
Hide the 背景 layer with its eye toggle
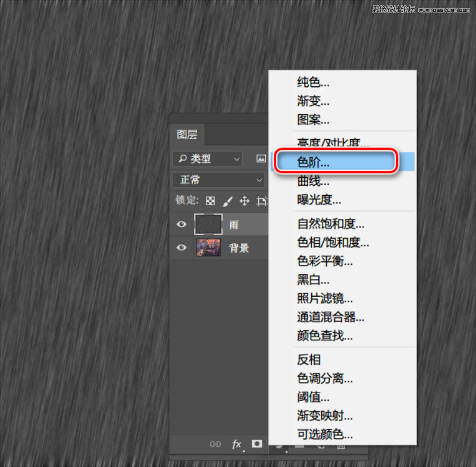(181, 248)
